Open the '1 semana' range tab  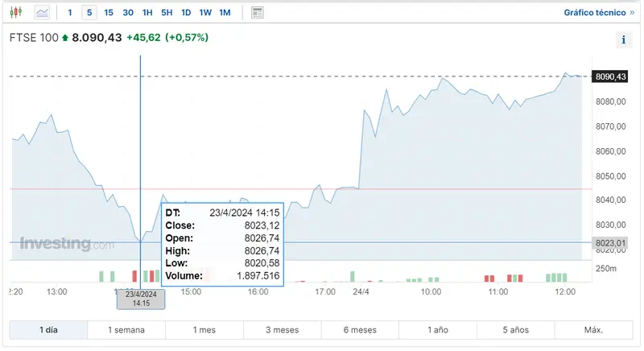[126, 330]
